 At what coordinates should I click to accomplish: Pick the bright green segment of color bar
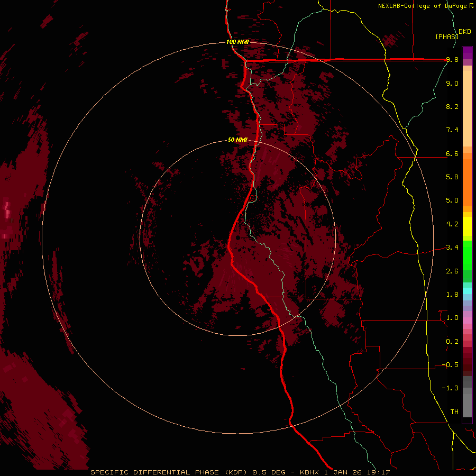(467, 255)
